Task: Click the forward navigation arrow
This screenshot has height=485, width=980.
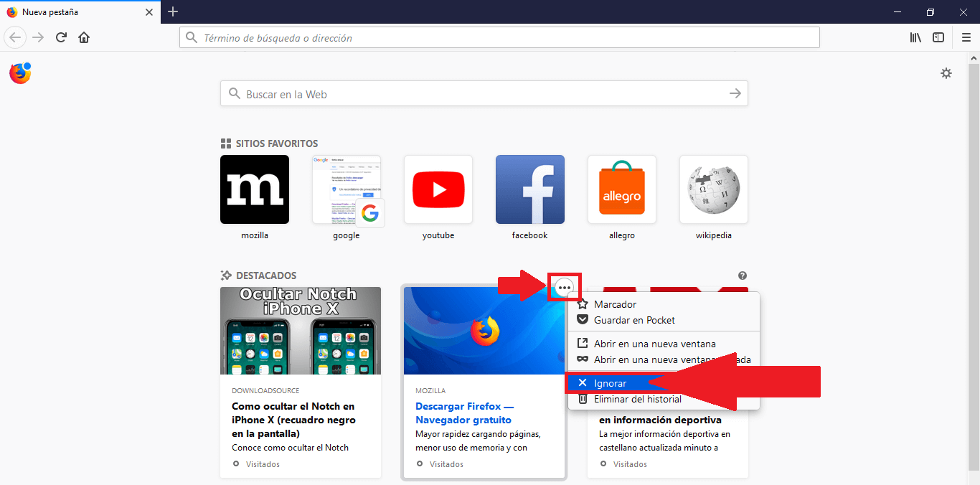Action: coord(38,37)
